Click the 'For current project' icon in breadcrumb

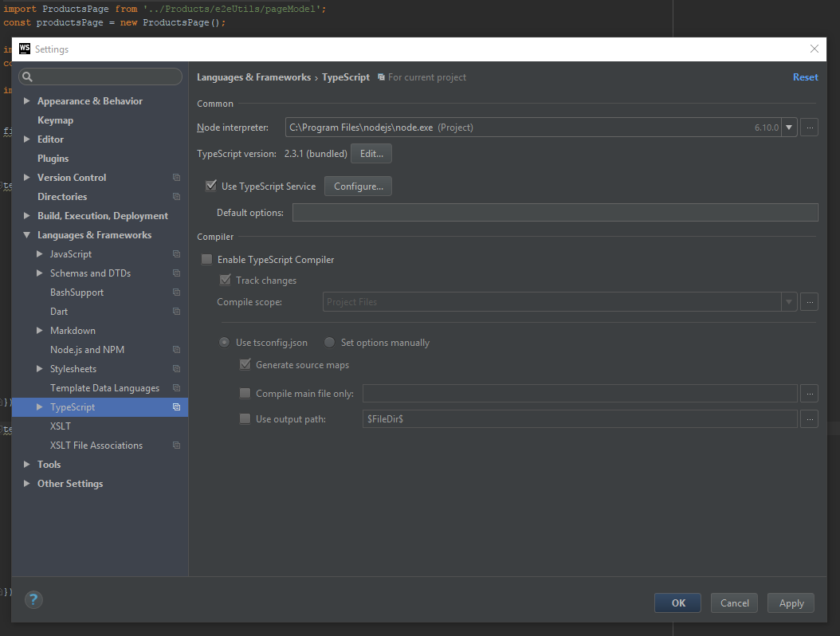(381, 77)
